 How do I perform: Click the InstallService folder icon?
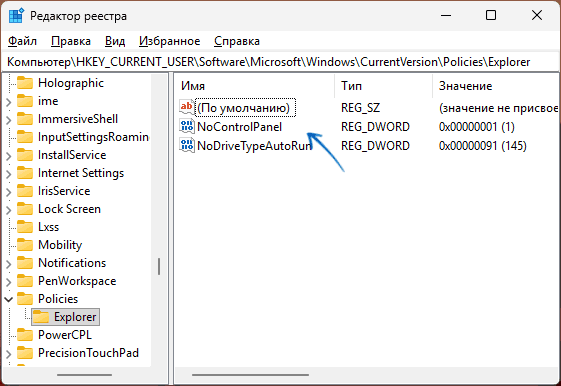click(25, 155)
